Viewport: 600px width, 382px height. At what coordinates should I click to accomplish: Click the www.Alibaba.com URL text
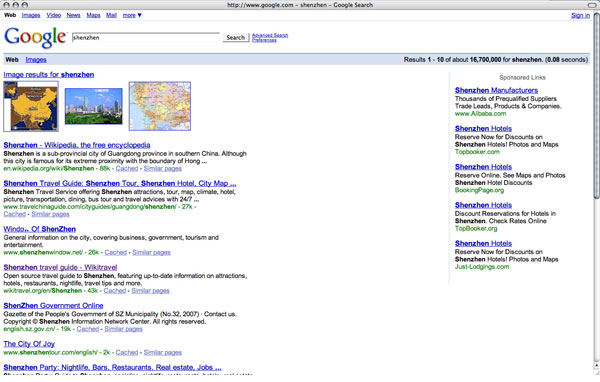pyautogui.click(x=480, y=114)
